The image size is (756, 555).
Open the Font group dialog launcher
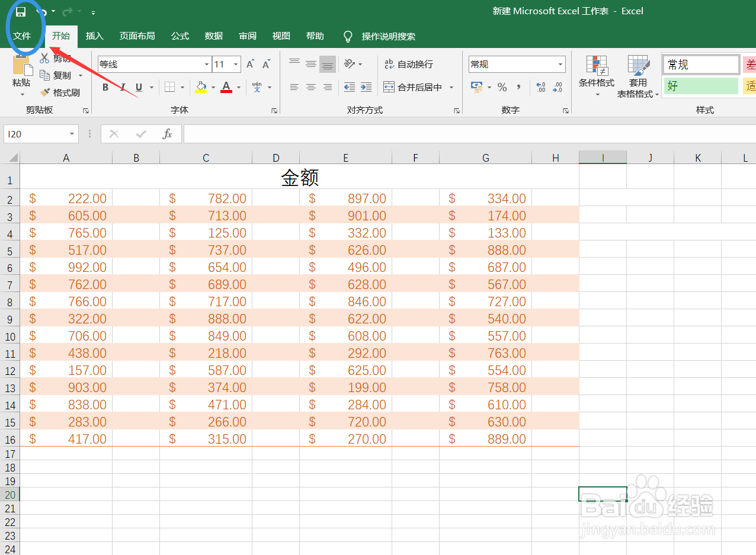274,111
